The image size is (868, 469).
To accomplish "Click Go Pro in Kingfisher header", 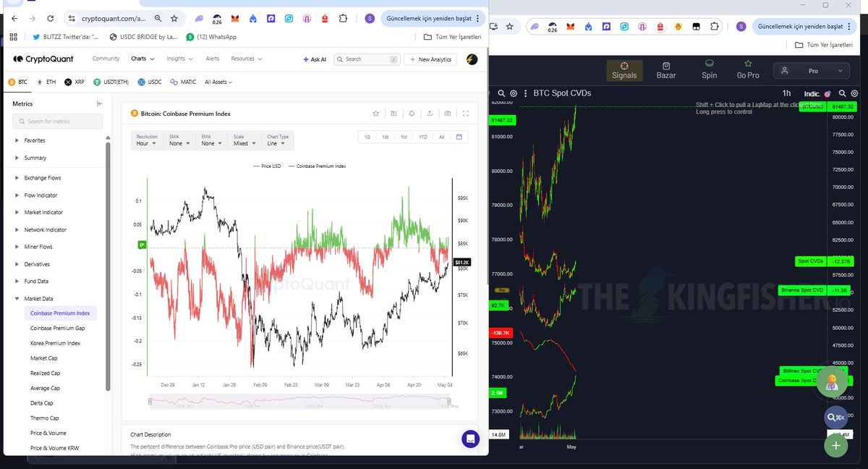I will (x=748, y=70).
